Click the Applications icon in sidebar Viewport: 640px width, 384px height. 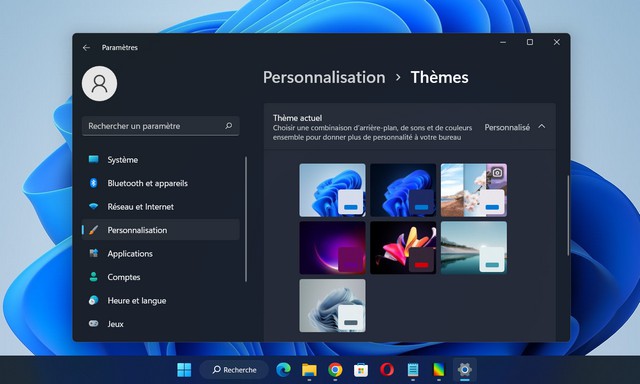pos(94,253)
